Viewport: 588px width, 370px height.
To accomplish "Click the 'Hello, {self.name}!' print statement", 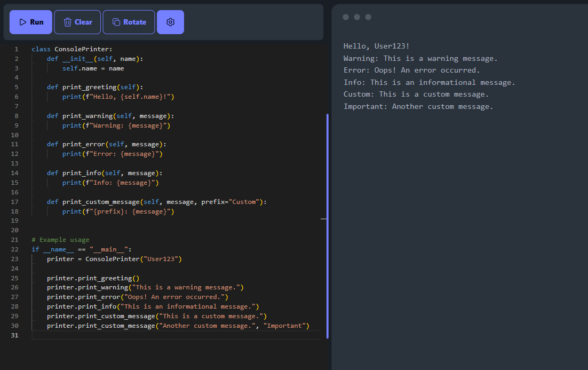I will (x=118, y=97).
